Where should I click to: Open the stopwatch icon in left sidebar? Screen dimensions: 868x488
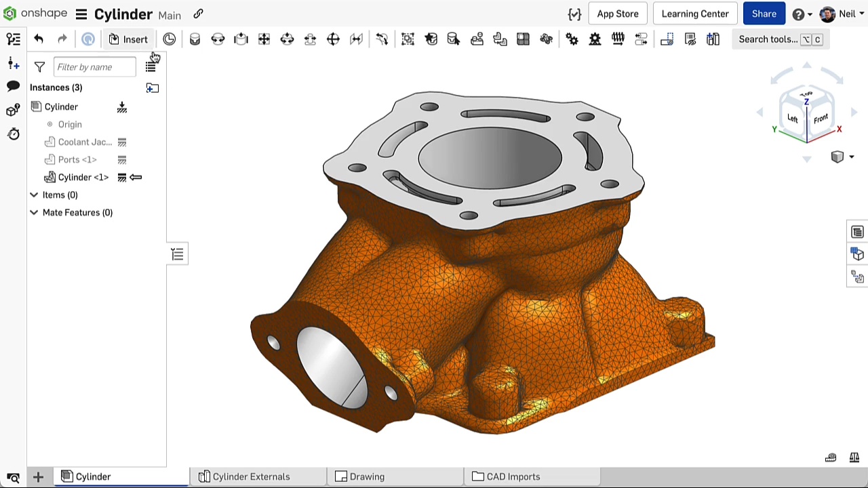13,134
